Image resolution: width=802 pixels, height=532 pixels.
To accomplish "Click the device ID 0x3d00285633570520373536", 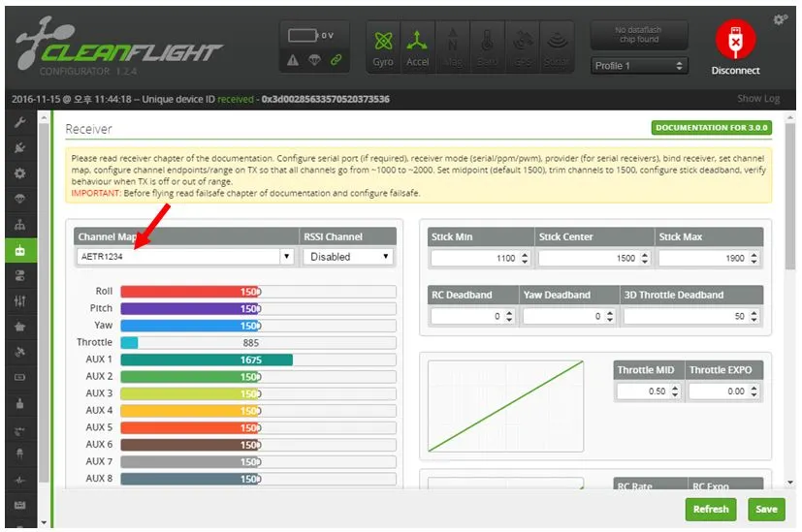I will pos(325,99).
